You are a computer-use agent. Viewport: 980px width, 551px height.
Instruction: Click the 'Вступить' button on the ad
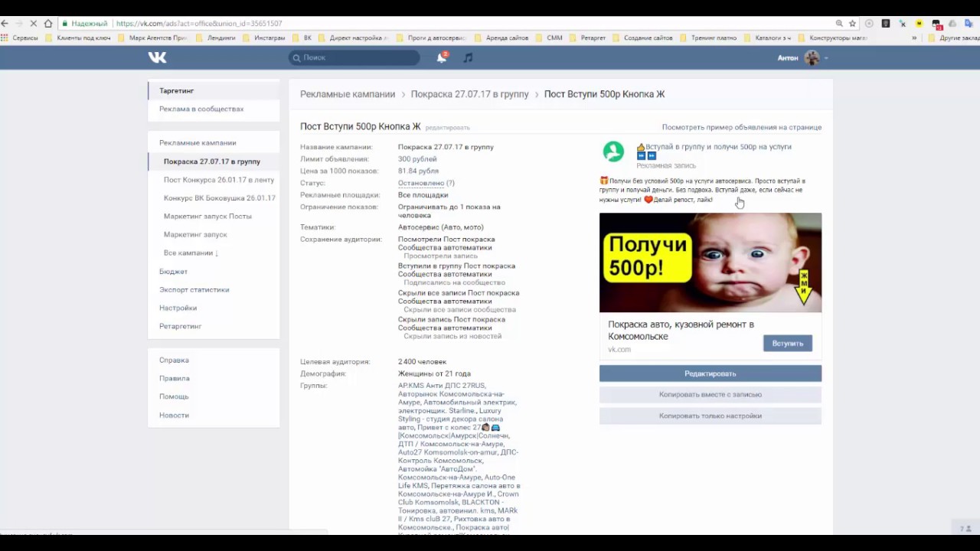pyautogui.click(x=787, y=344)
